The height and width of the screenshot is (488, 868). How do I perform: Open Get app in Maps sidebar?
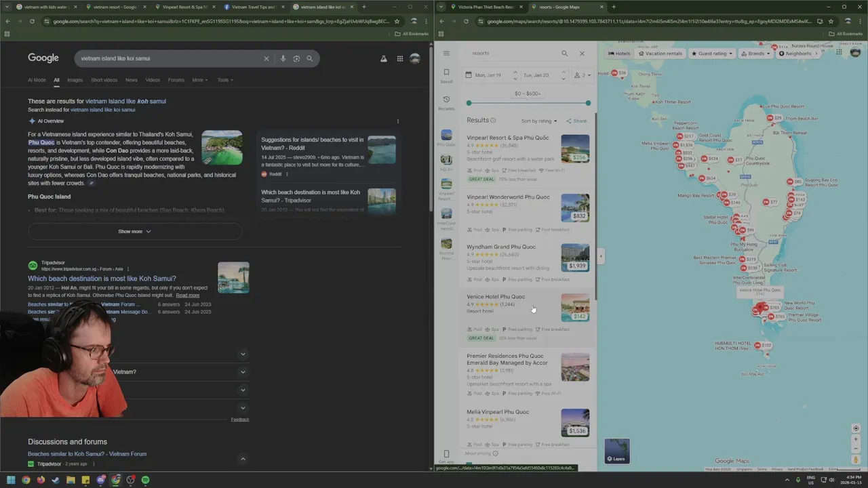446,456
